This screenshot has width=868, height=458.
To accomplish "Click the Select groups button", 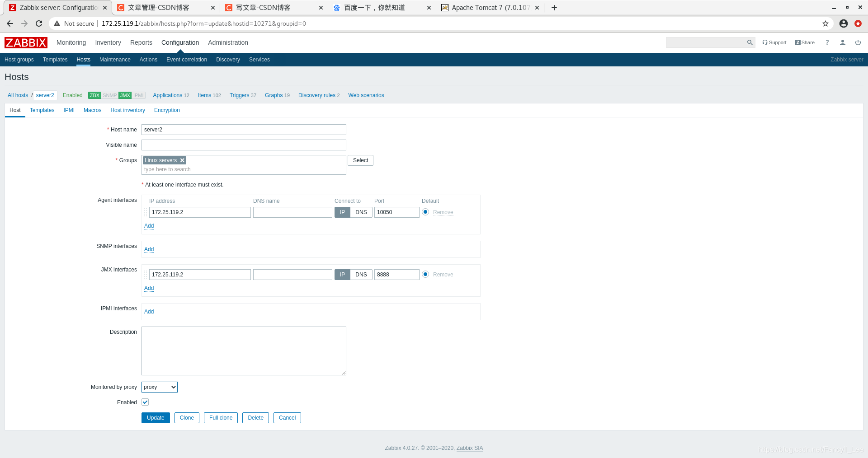I will click(360, 160).
